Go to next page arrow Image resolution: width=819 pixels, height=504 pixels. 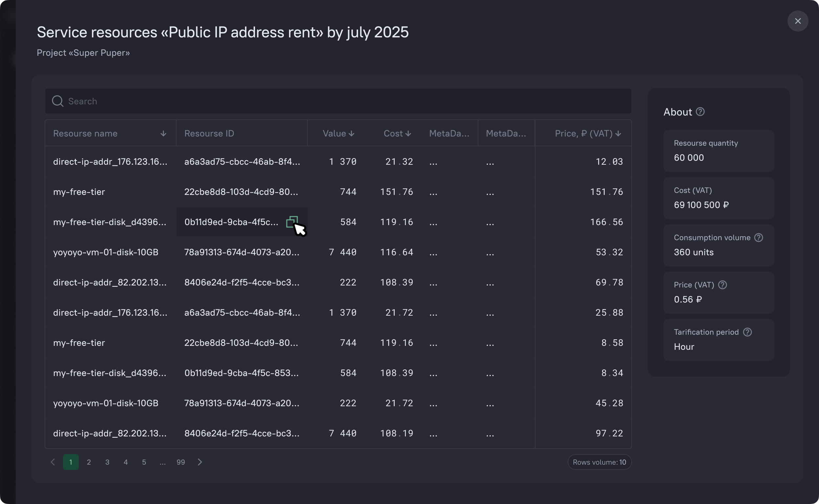pyautogui.click(x=200, y=462)
